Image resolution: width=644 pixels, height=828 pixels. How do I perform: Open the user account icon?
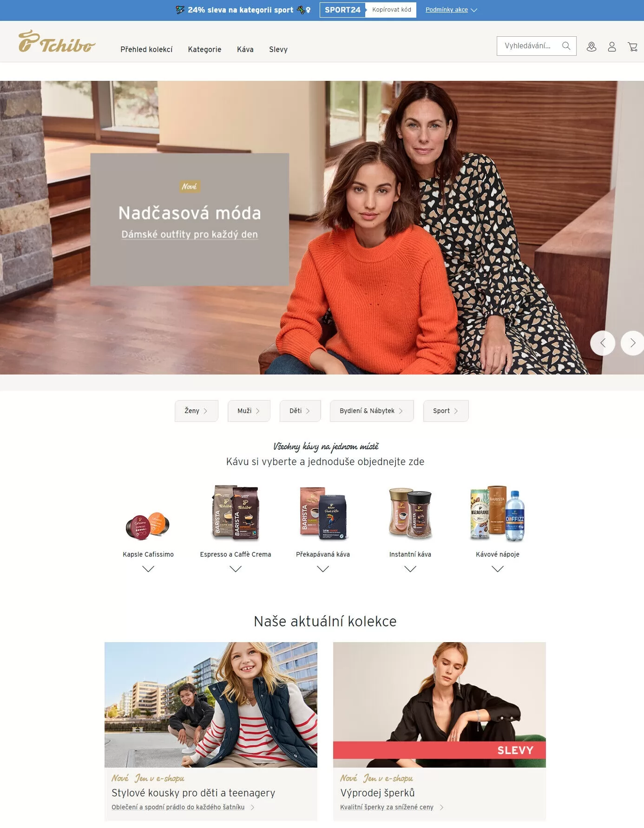[x=611, y=46]
